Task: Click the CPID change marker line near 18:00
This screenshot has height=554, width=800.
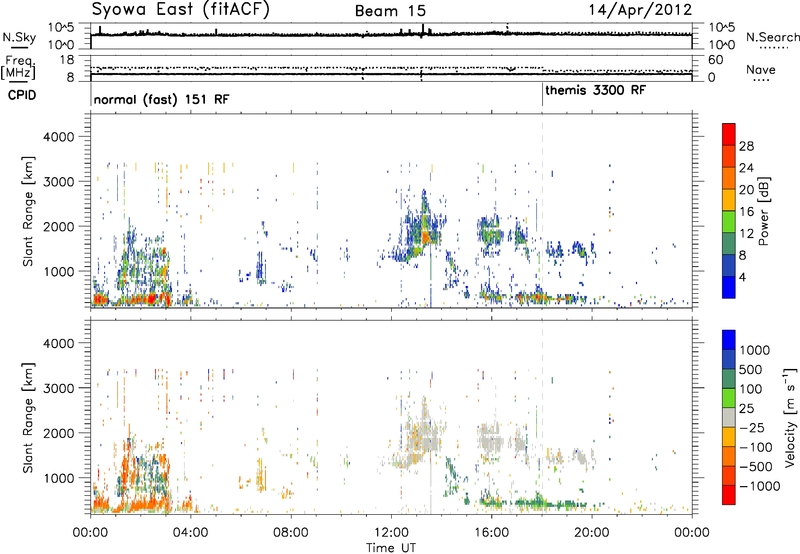Action: 542,95
